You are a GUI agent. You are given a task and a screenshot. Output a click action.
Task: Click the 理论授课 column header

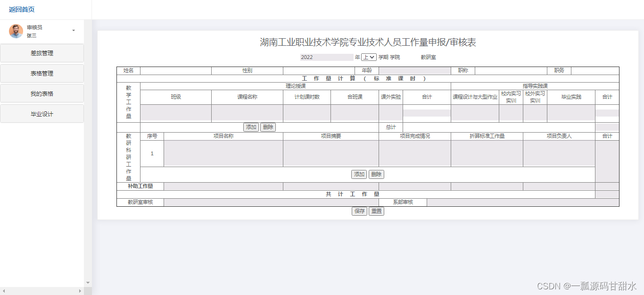296,86
